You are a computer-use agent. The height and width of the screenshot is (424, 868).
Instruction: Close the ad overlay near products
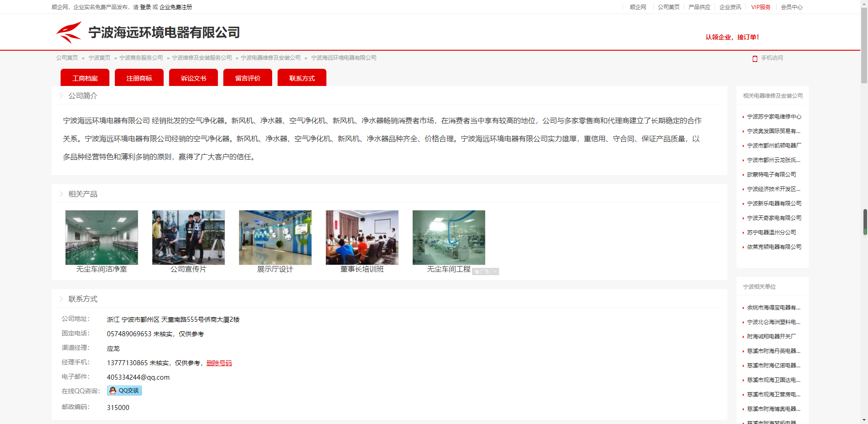tap(495, 272)
